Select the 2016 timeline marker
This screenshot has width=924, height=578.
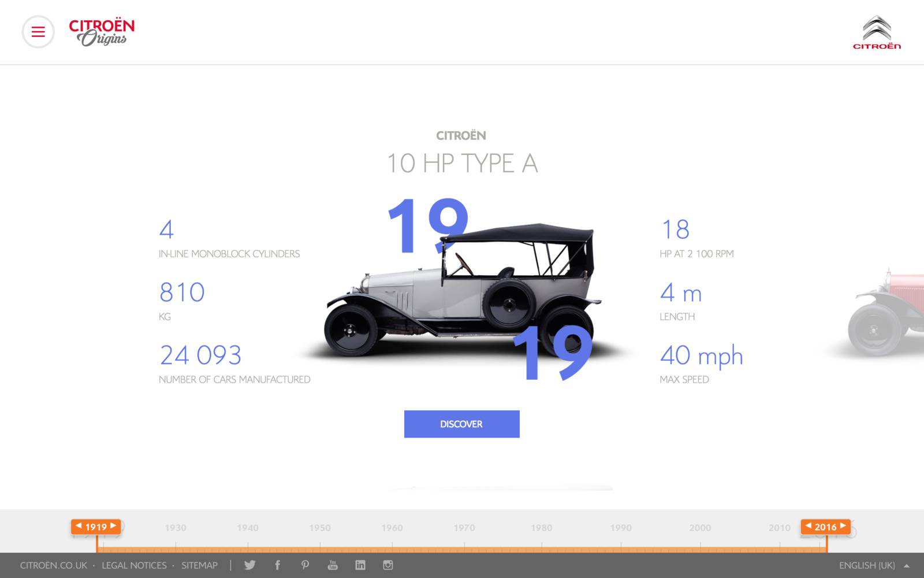[825, 527]
